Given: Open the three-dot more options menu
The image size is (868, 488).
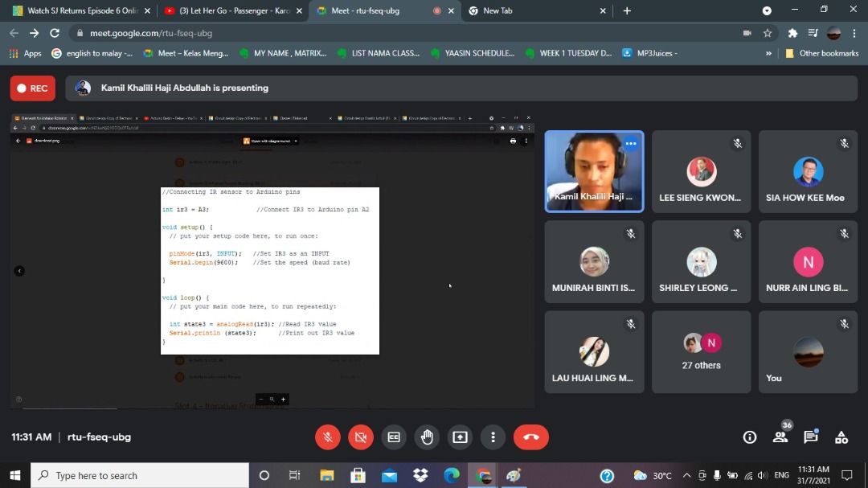Looking at the screenshot, I should coord(493,437).
